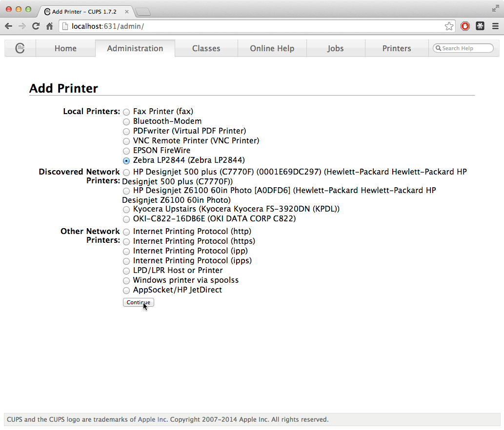Click the page icon in the address bar
Screen dimensions: 504x430
65,26
